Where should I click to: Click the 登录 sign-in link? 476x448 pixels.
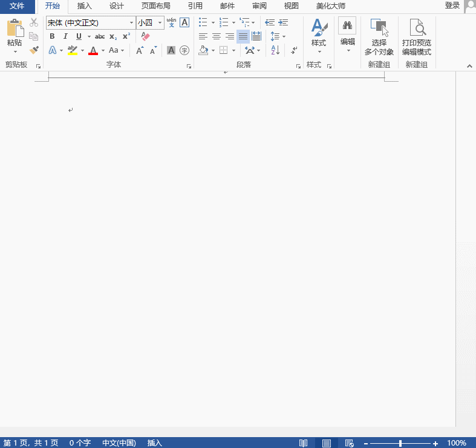pyautogui.click(x=452, y=5)
